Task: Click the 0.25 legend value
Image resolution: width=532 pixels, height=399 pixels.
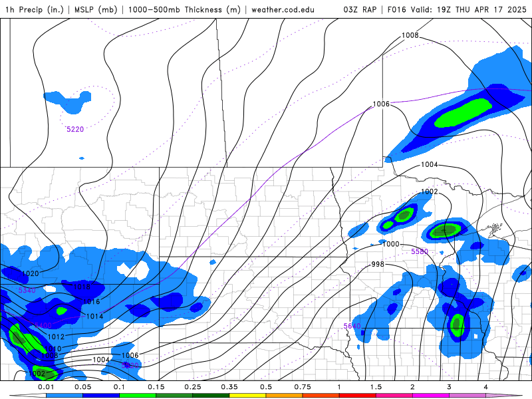Action: [193, 387]
